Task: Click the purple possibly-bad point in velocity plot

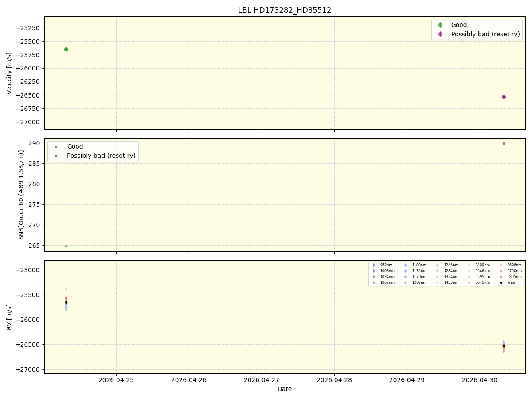Action: [504, 97]
